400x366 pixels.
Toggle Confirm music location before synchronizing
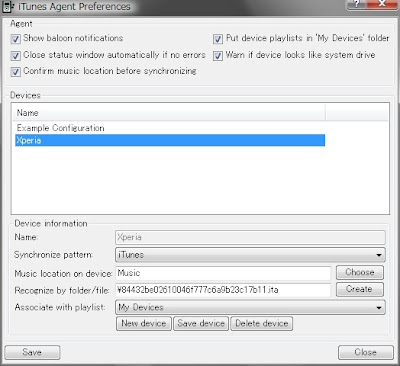click(x=16, y=72)
